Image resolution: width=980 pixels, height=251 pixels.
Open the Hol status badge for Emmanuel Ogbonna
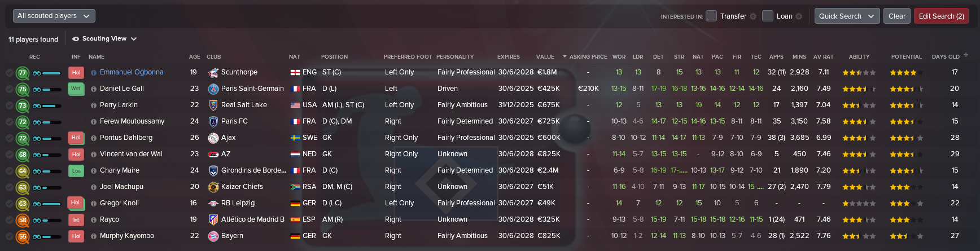tap(76, 72)
